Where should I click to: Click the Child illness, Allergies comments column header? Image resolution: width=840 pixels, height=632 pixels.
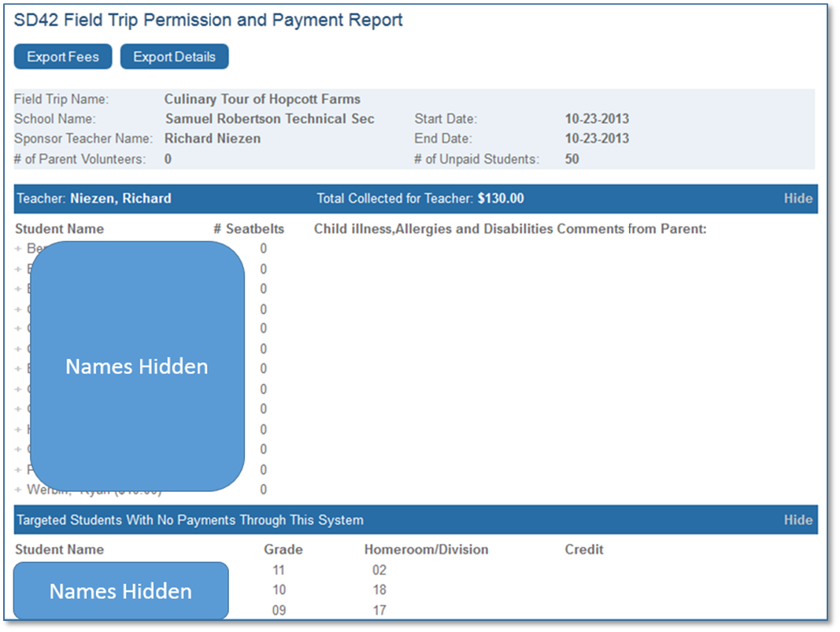point(510,229)
